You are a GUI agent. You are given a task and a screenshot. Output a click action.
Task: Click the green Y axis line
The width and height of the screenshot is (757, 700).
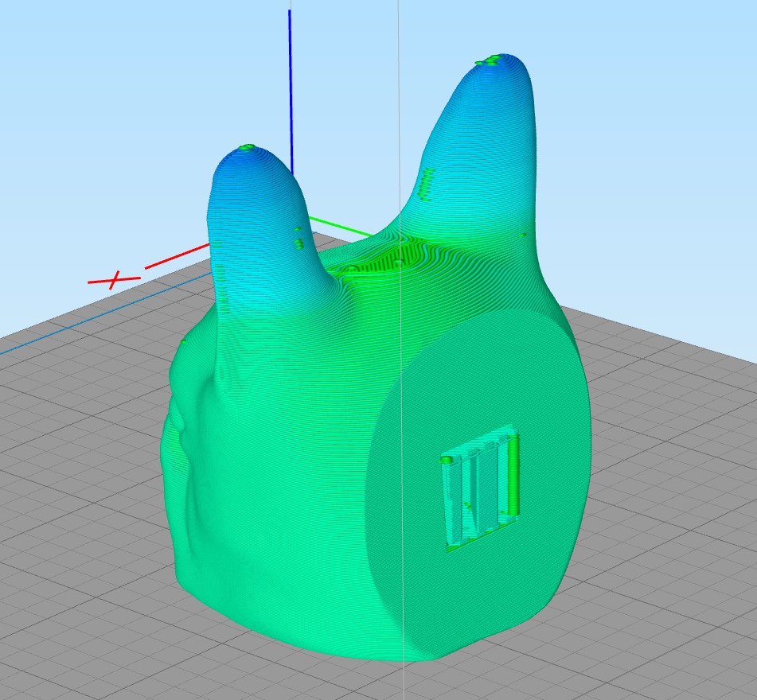[341, 227]
